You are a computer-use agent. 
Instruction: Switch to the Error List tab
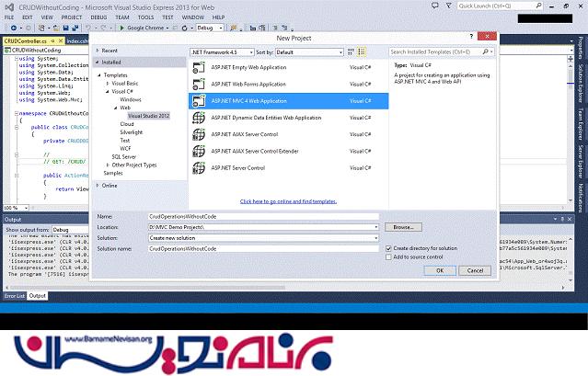coord(15,295)
